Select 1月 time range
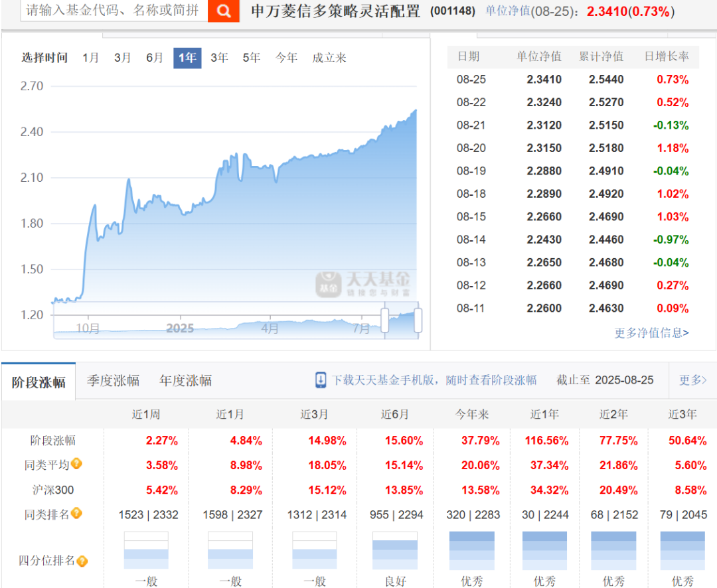 [90, 58]
